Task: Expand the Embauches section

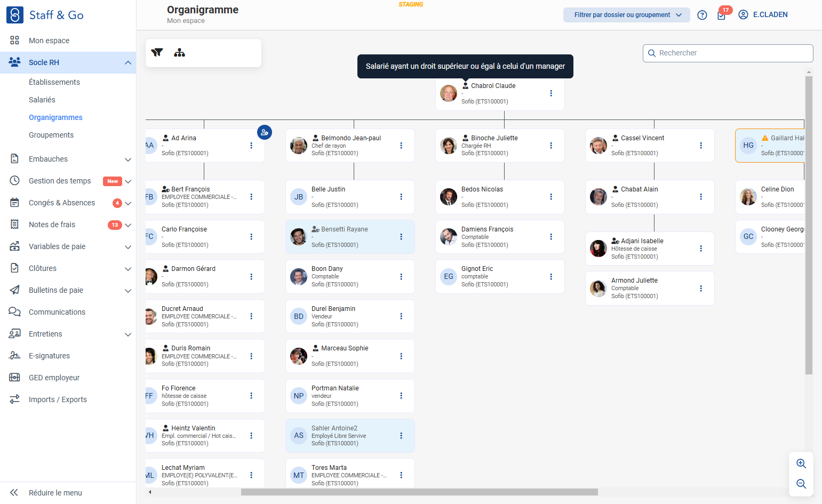Action: [128, 159]
